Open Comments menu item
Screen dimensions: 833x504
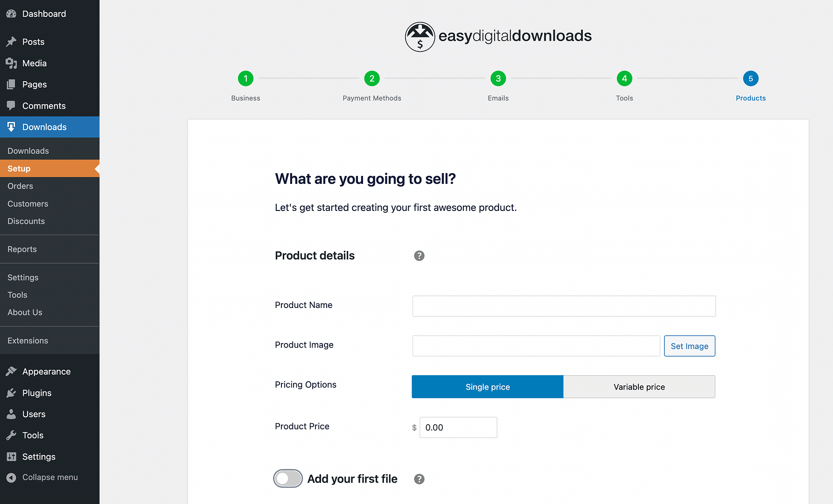tap(49, 106)
